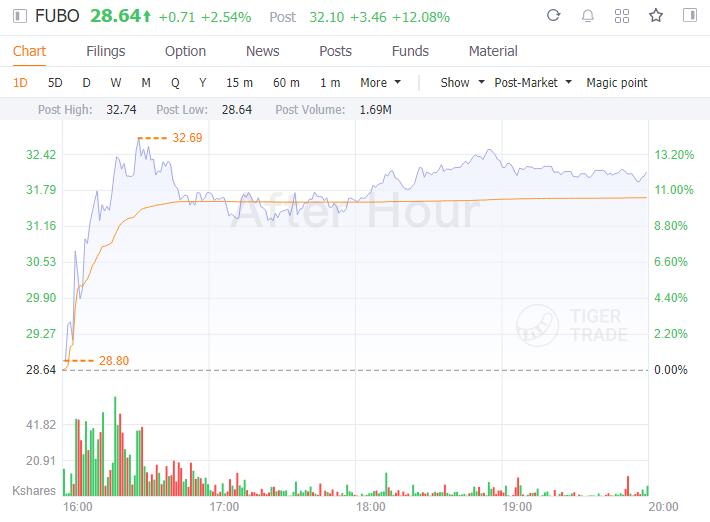Viewport: 710px width, 522px height.
Task: Click the +2.54% day change value
Action: (x=226, y=17)
